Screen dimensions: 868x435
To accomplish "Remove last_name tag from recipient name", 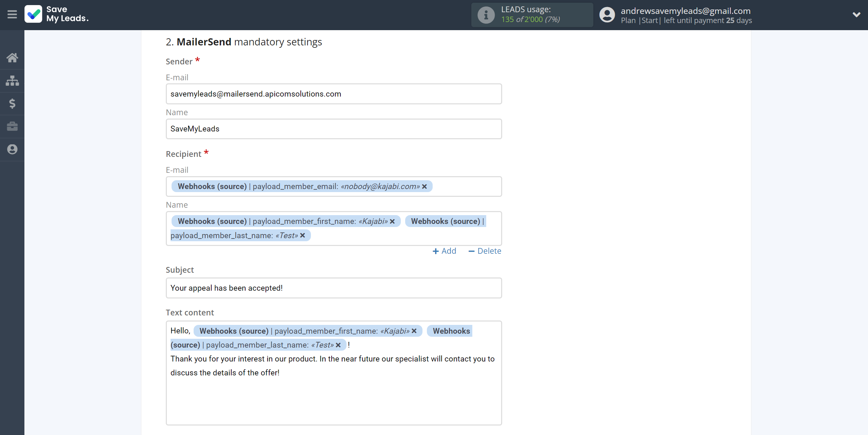I will pyautogui.click(x=303, y=235).
